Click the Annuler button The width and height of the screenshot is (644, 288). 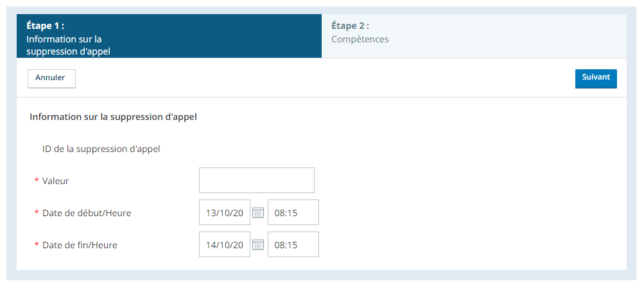51,78
